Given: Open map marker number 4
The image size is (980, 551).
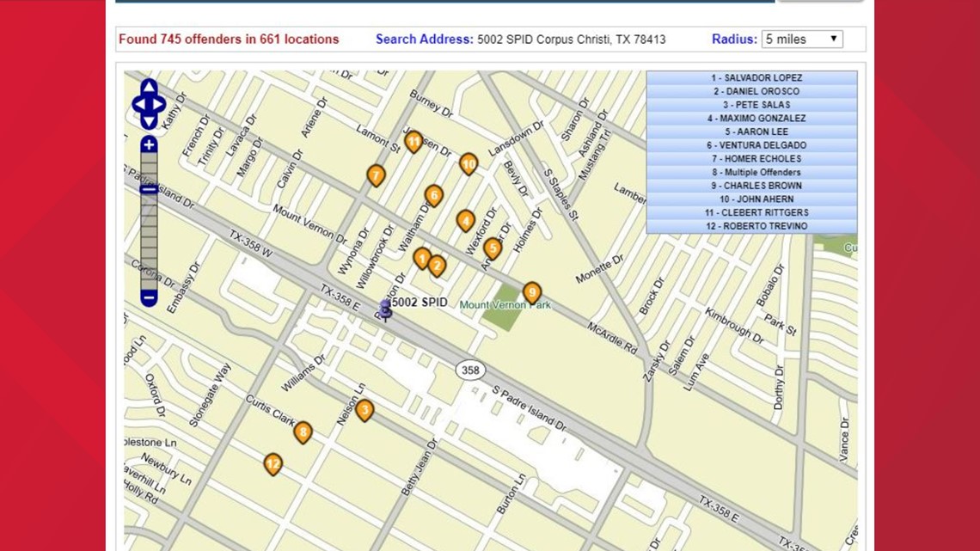Looking at the screenshot, I should 465,221.
